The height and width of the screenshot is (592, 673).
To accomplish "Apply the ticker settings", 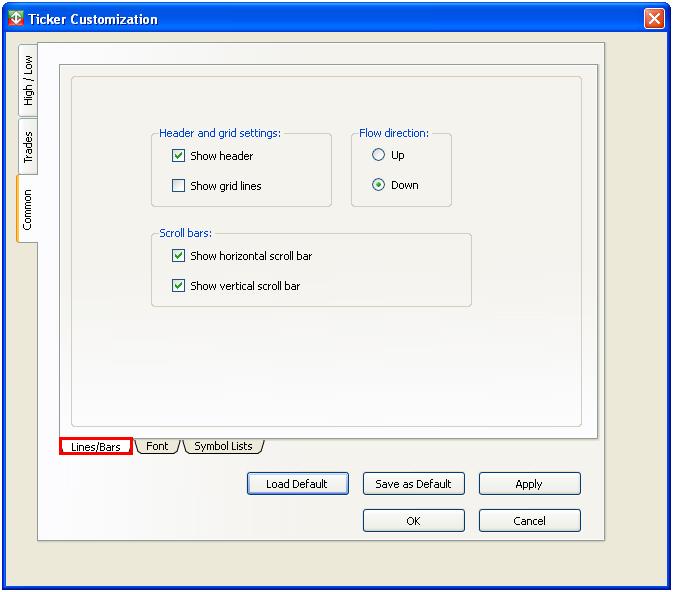I will click(x=529, y=484).
